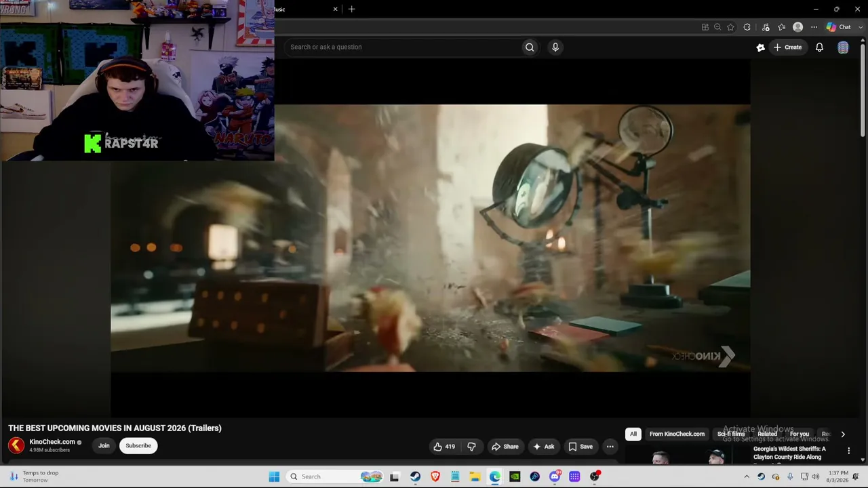
Task: Select the Sci-fi films filter chip
Action: pyautogui.click(x=731, y=434)
